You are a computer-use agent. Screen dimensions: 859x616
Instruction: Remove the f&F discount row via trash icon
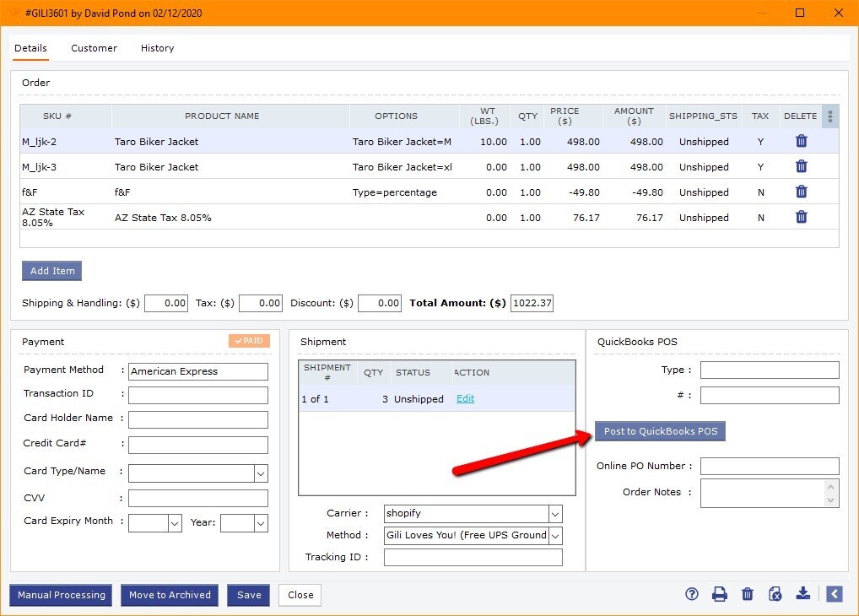coord(801,192)
